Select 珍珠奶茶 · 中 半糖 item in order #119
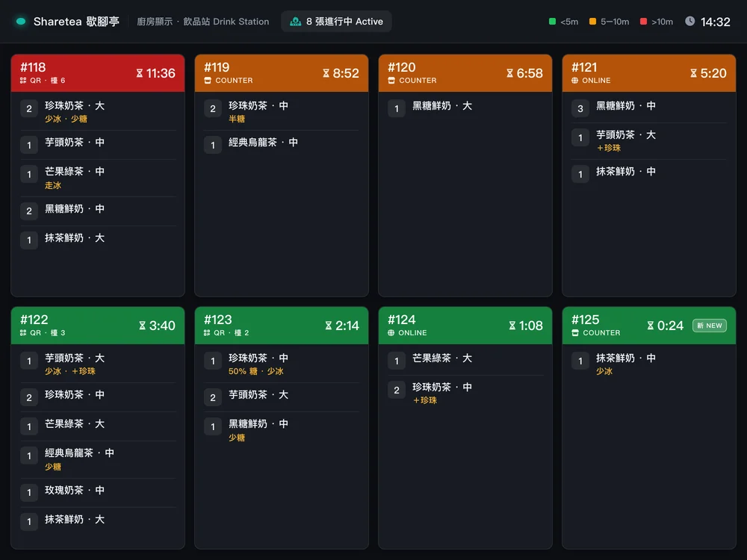 282,111
